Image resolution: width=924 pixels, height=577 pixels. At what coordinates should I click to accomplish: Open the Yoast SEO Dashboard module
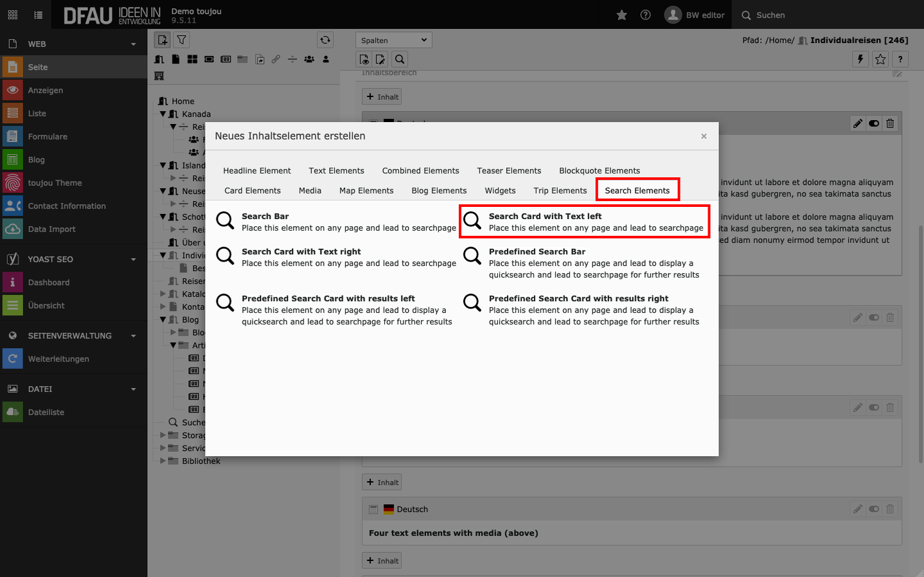pos(49,283)
